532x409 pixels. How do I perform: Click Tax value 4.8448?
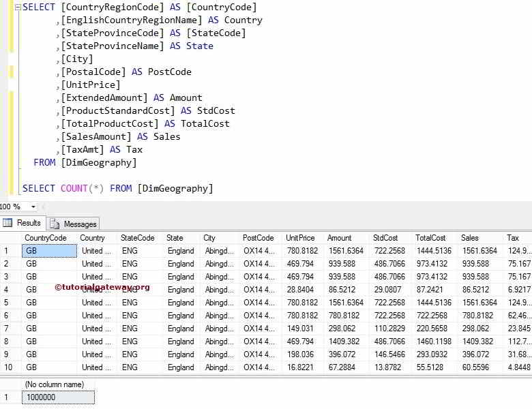[519, 367]
